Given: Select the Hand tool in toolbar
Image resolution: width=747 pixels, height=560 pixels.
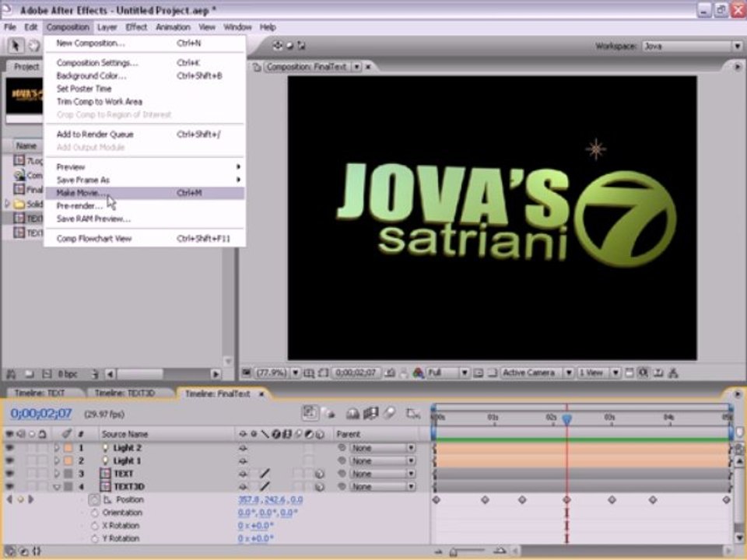Looking at the screenshot, I should coord(33,46).
